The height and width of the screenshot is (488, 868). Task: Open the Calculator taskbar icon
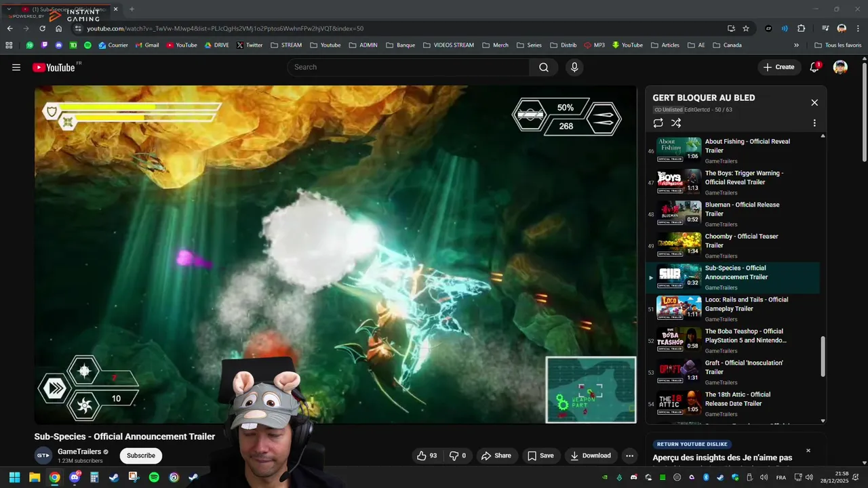94,477
